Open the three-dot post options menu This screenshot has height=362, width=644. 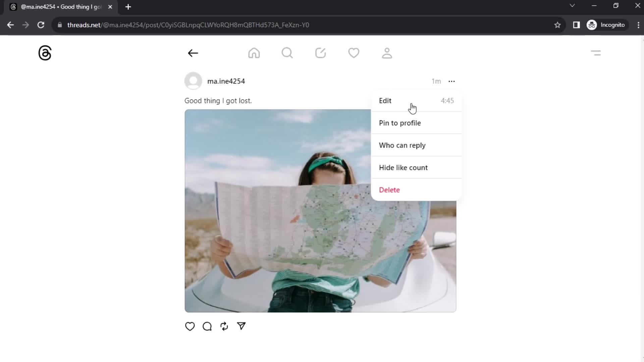point(452,81)
